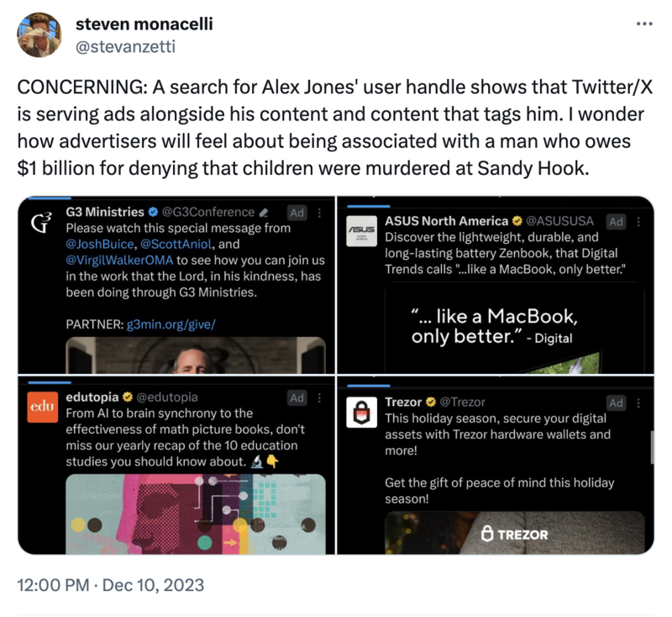The image size is (672, 617).
Task: Toggle the Ad label on the ASUS post
Action: (x=616, y=222)
